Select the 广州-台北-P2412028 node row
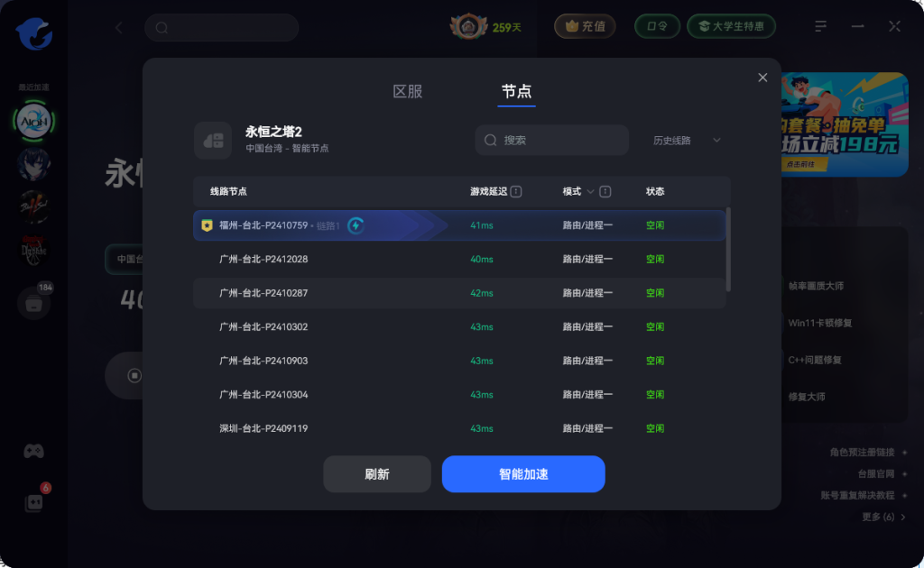The image size is (924, 568). [x=459, y=259]
